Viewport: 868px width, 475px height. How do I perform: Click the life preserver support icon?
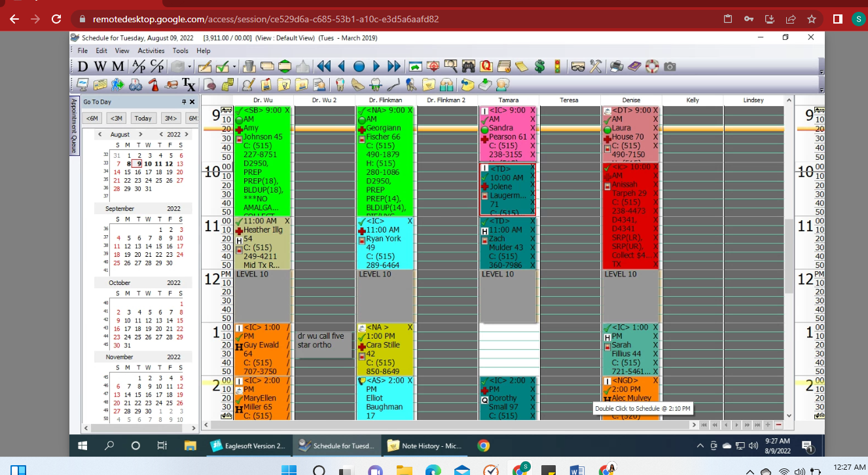(x=651, y=66)
